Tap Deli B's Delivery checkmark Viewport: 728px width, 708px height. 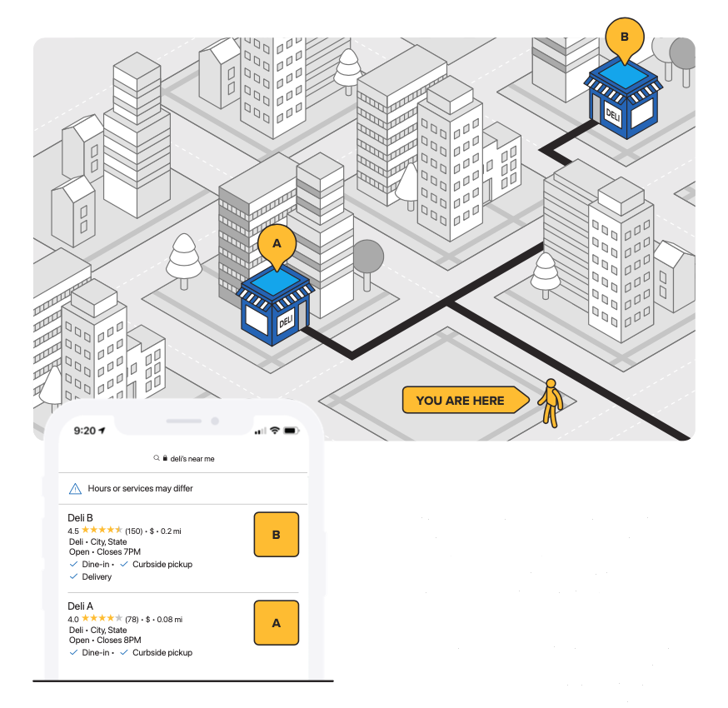(73, 576)
